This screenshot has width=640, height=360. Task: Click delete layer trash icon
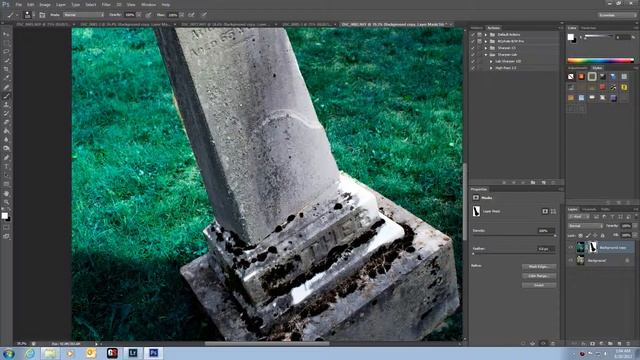tap(629, 344)
